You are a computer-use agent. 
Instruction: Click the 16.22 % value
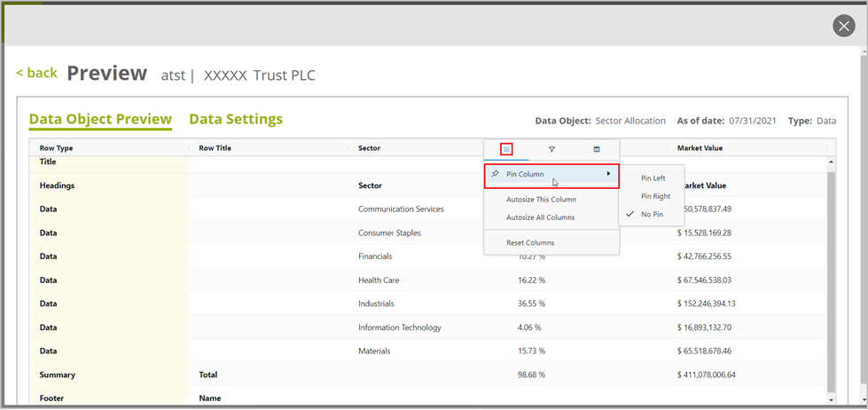[x=531, y=280]
